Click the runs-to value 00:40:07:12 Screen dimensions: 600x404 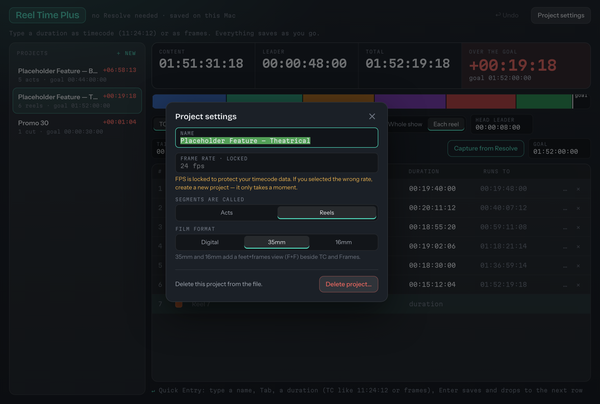click(x=503, y=208)
